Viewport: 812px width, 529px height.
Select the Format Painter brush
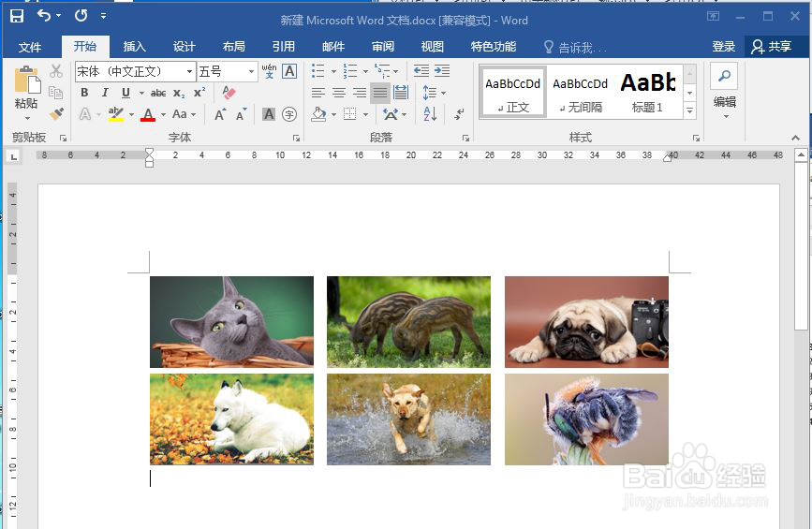(x=56, y=113)
